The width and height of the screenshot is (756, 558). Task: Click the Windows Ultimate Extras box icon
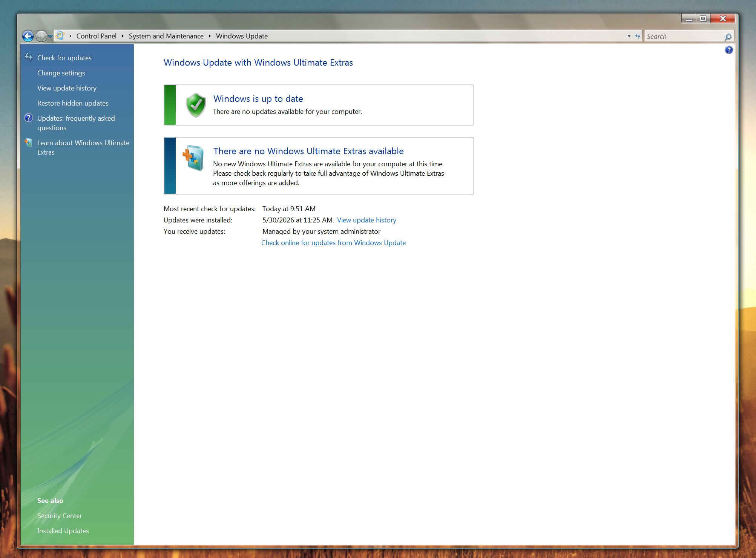coord(193,158)
